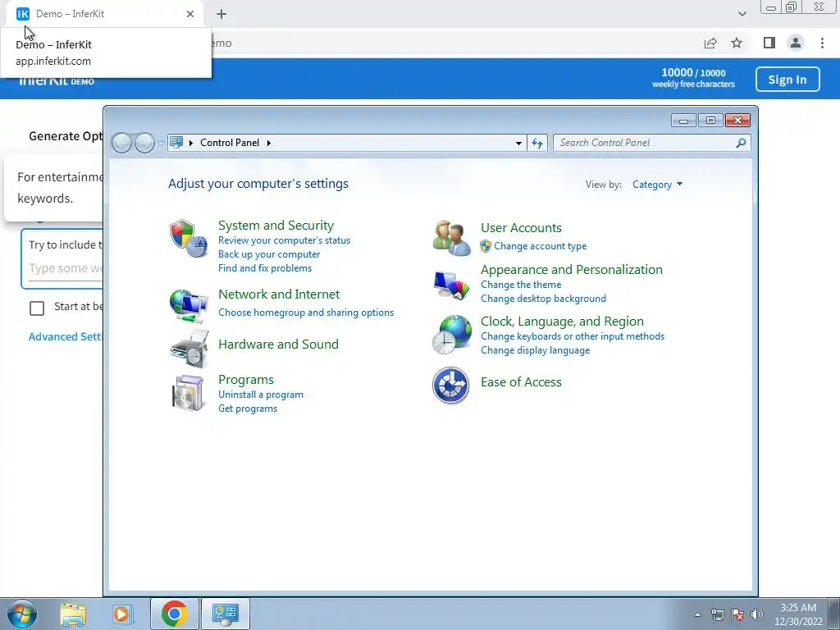The width and height of the screenshot is (840, 630).
Task: Click the Ease of Access heading
Action: (521, 382)
